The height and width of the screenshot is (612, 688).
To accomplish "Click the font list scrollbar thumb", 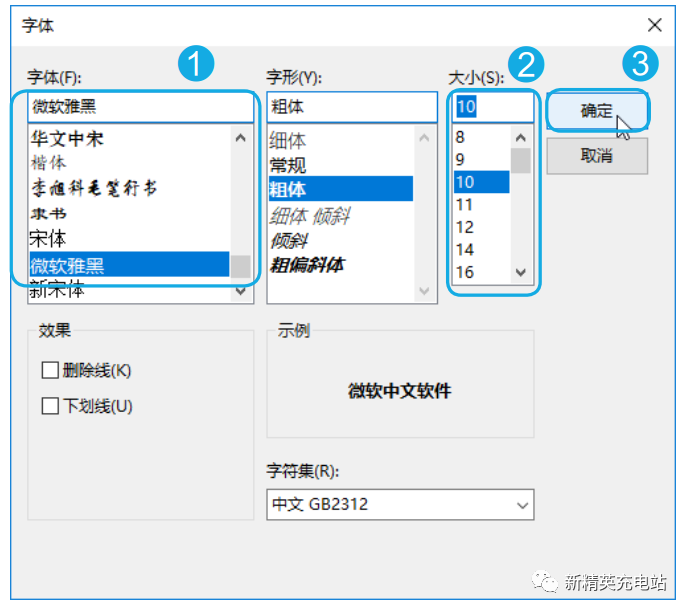I will [240, 266].
